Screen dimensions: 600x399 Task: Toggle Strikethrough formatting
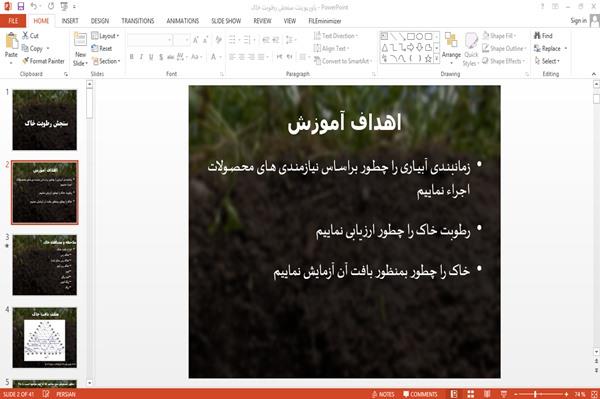[x=170, y=57]
